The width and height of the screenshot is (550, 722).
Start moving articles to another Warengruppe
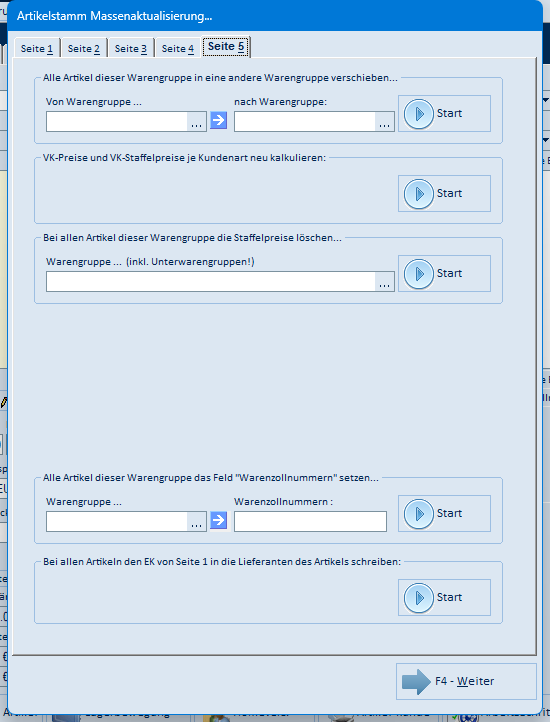point(444,114)
